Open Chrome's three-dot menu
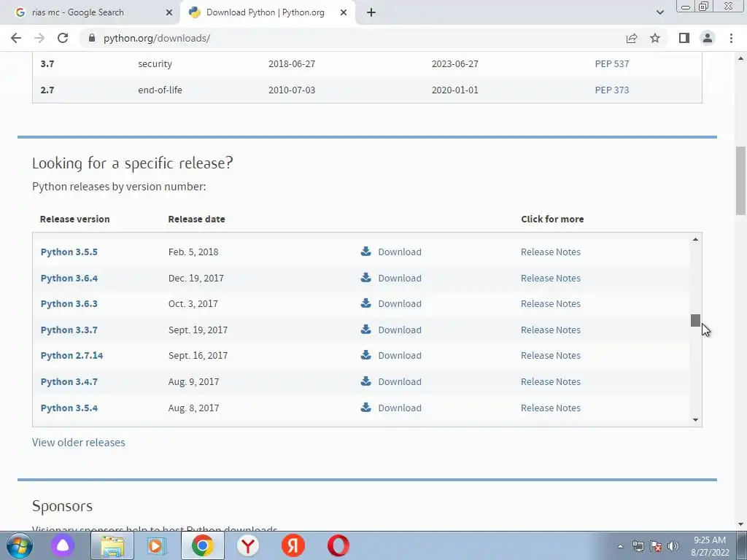Viewport: 747px width, 560px height. 731,38
